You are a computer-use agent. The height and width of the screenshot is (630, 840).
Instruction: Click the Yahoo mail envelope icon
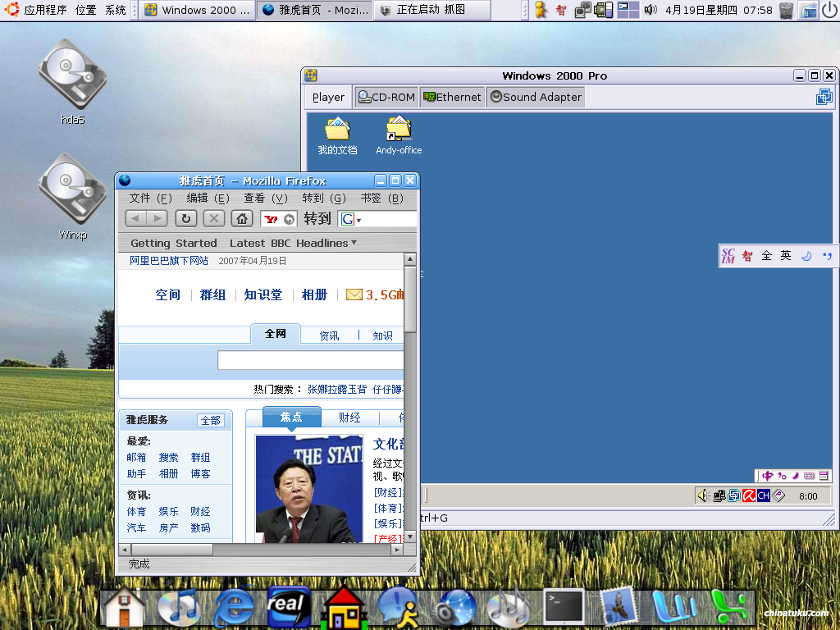tap(354, 294)
